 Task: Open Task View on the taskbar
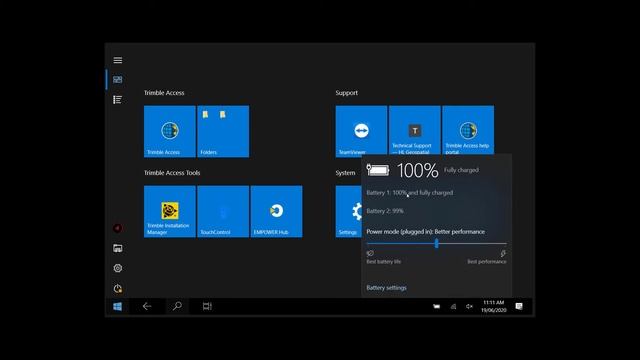click(207, 306)
